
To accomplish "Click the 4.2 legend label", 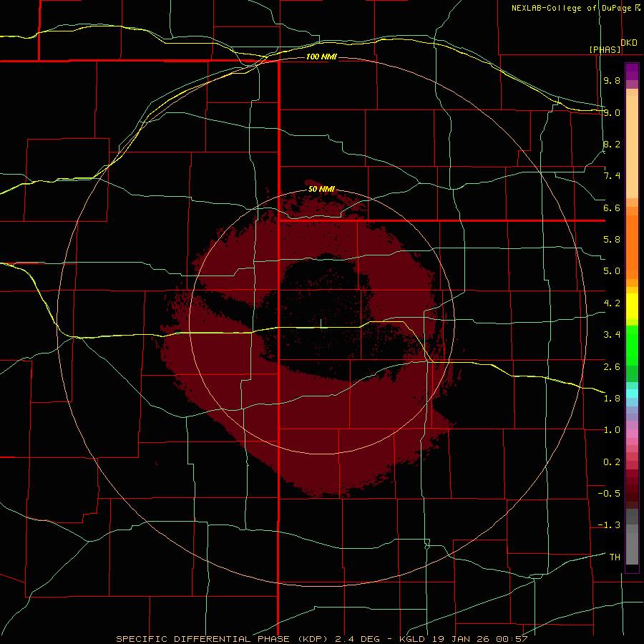I will pyautogui.click(x=612, y=303).
